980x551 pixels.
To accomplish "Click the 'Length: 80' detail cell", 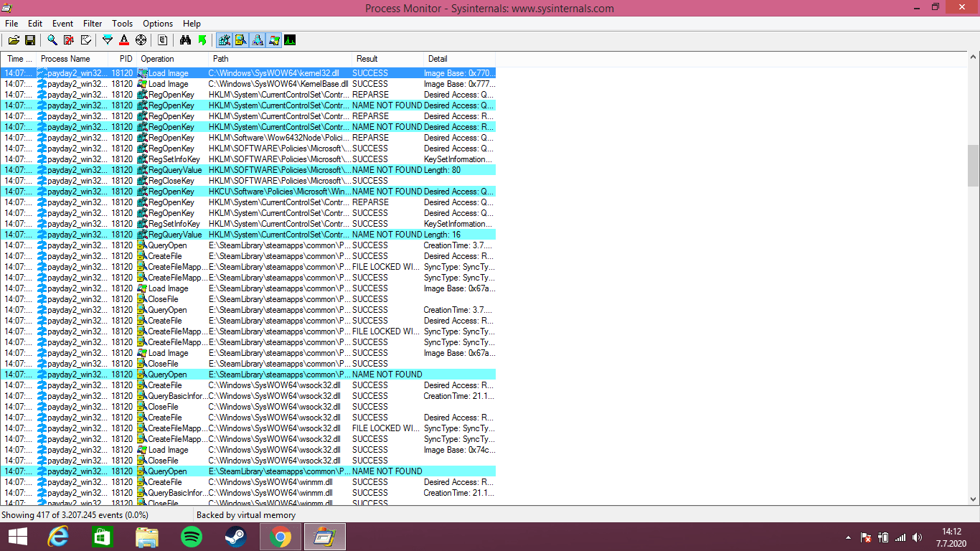I will coord(459,170).
